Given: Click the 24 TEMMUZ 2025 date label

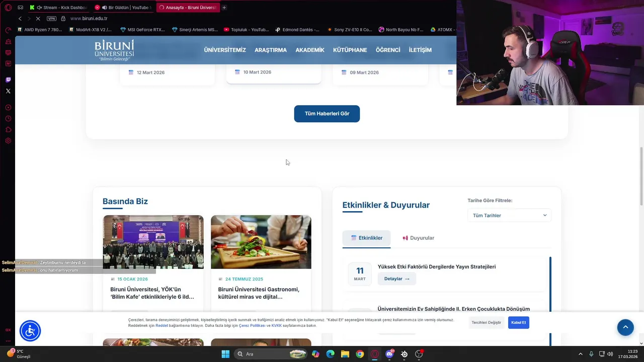Looking at the screenshot, I should [244, 279].
